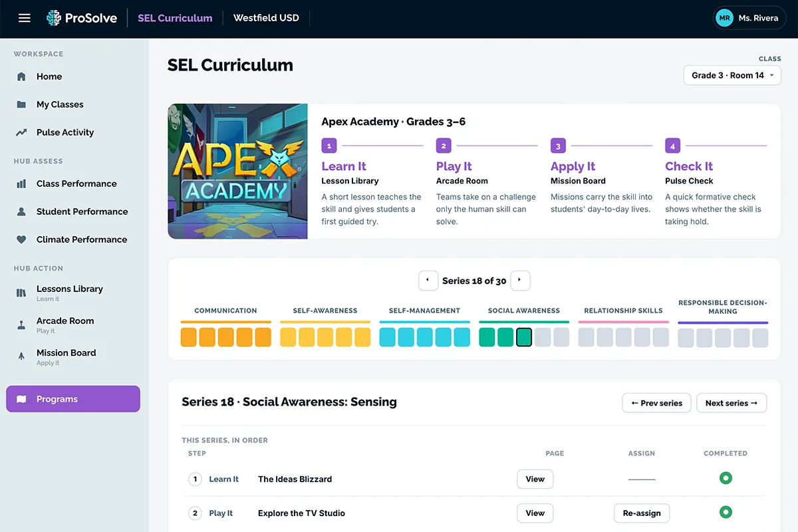798x532 pixels.
Task: Open the hamburger menu
Action: pos(25,18)
